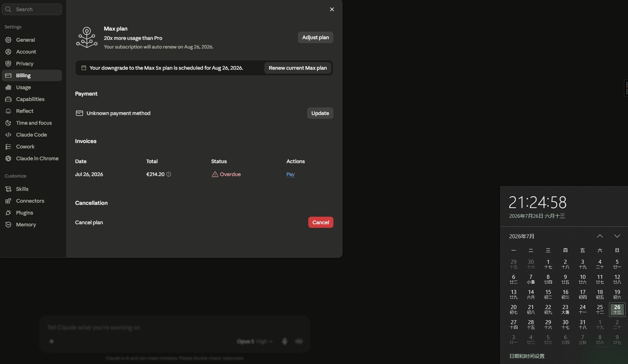Click the 21:24:58 clock display
Screen dimensions: 628x364
coord(538,202)
